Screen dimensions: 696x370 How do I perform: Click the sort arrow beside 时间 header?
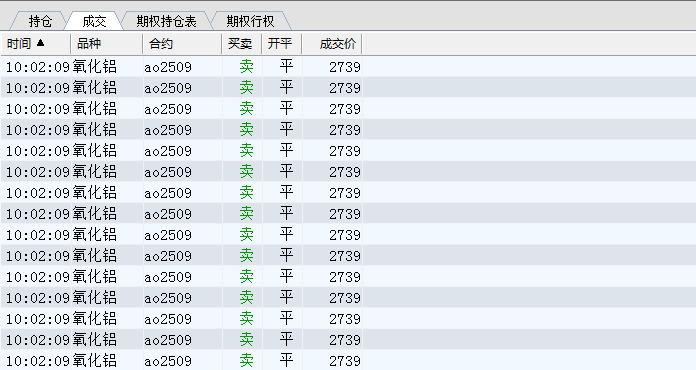(40, 43)
